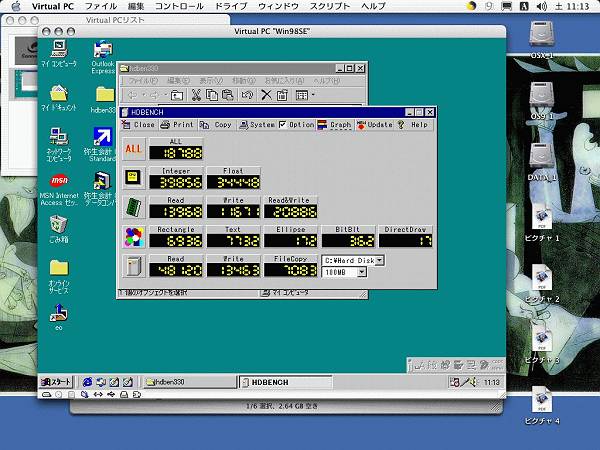Switch to hdben330 taskbar button
The image size is (600, 450).
[x=189, y=382]
